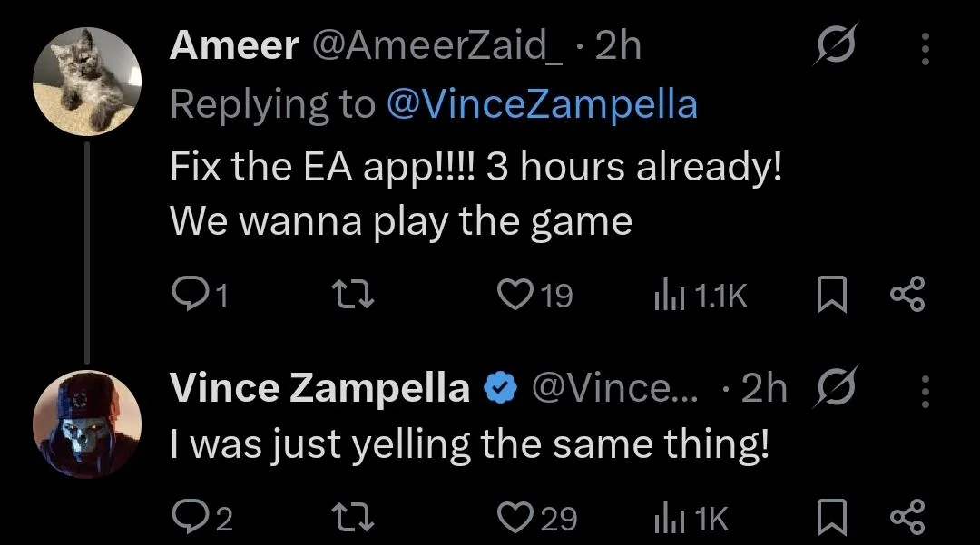Viewport: 980px width, 545px height.
Task: Open Grok icon on Ameer's tweet
Action: 832,47
